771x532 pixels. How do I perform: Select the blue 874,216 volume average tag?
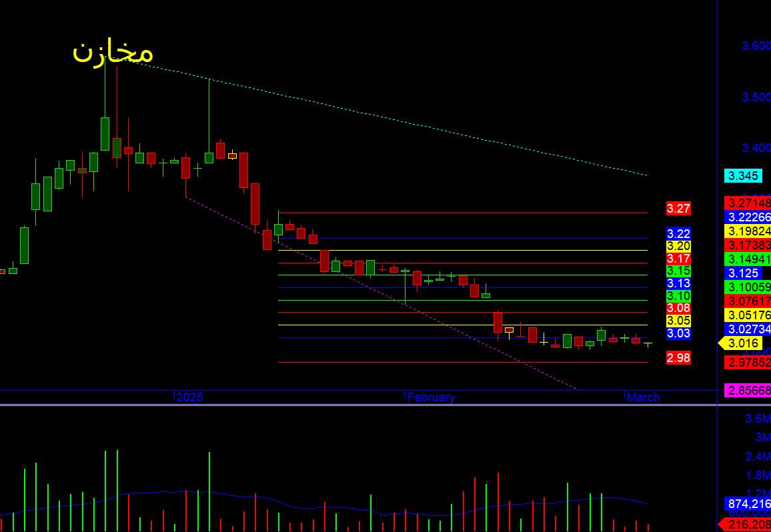click(748, 504)
